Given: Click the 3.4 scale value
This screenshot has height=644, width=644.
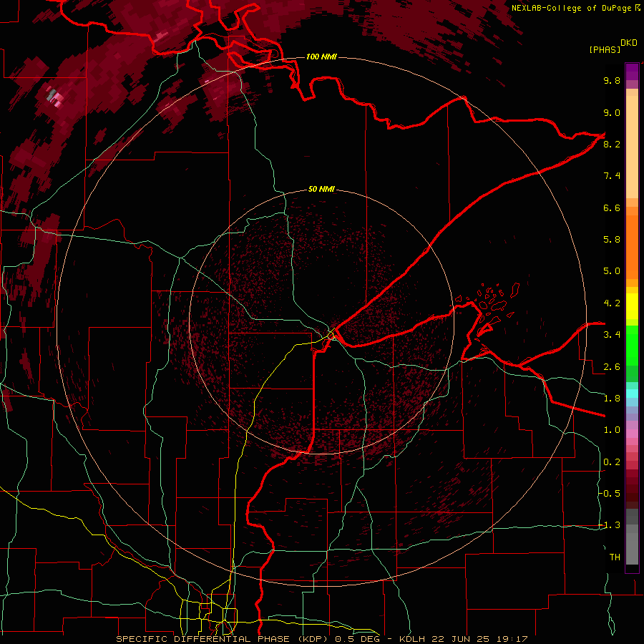Looking at the screenshot, I should pyautogui.click(x=612, y=335).
